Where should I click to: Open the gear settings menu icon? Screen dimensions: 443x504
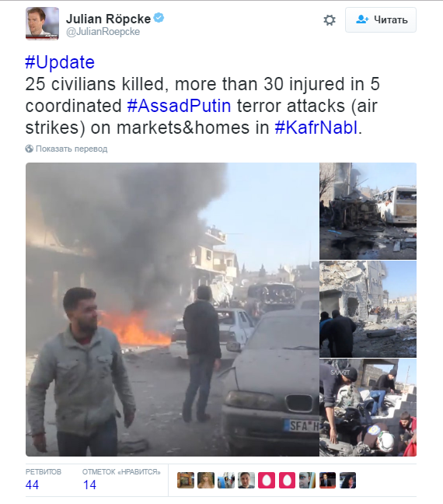(x=330, y=20)
